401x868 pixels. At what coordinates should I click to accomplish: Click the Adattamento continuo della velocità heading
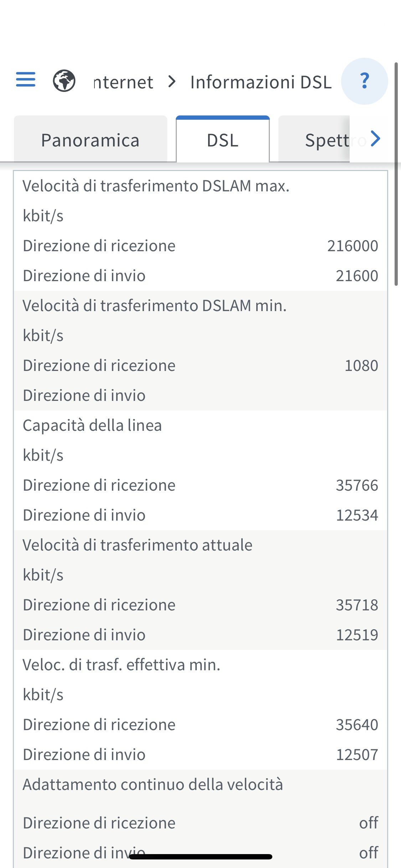coord(153,785)
